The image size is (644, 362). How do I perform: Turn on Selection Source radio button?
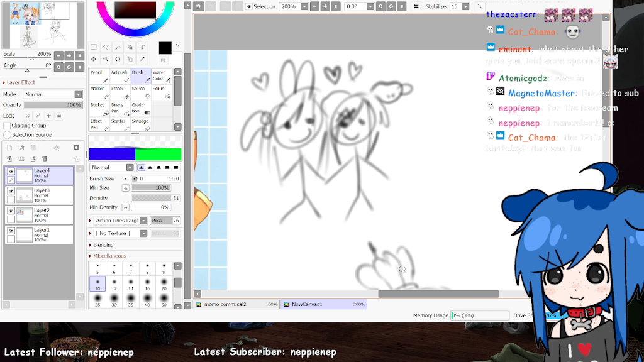(7, 135)
